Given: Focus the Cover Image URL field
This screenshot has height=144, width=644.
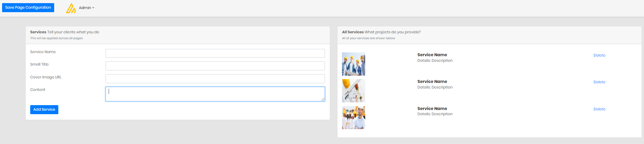Looking at the screenshot, I should pos(215,78).
